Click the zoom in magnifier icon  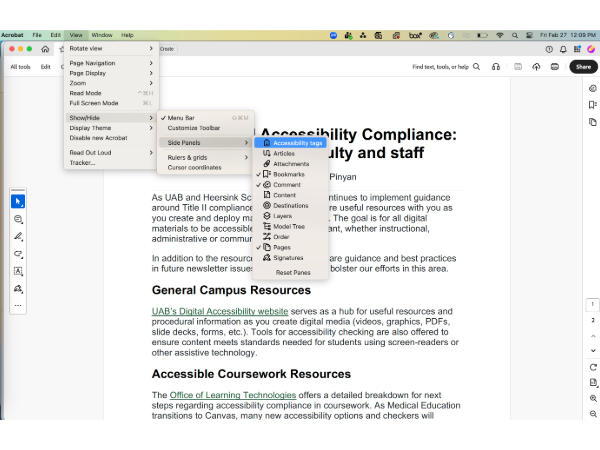tap(593, 398)
